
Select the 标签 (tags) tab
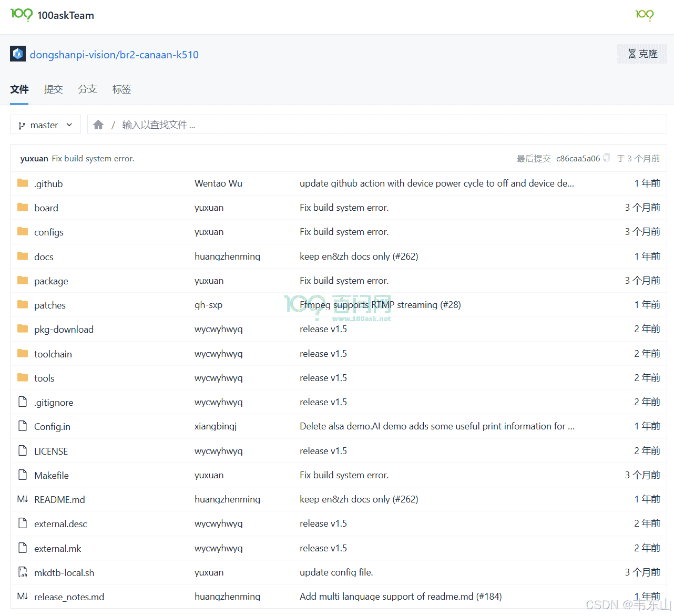pyautogui.click(x=121, y=89)
